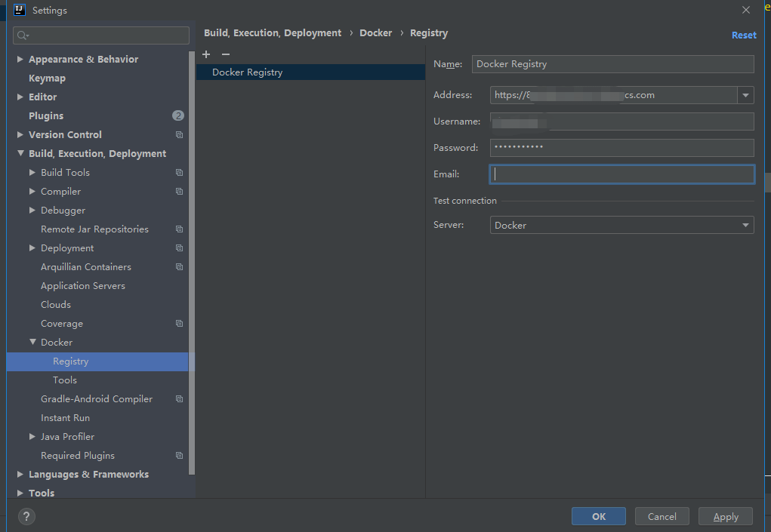This screenshot has height=532, width=771.
Task: Click project-level icon next to Required Plugins
Action: click(x=180, y=455)
